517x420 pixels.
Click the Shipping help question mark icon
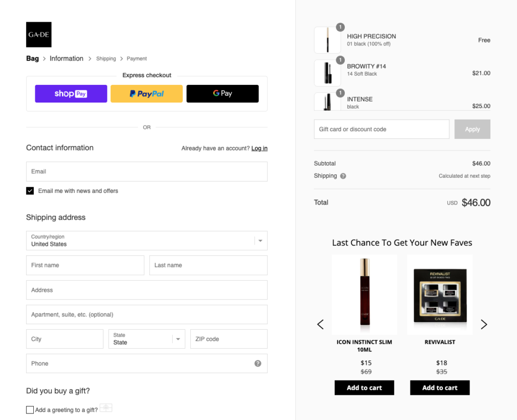click(x=343, y=176)
